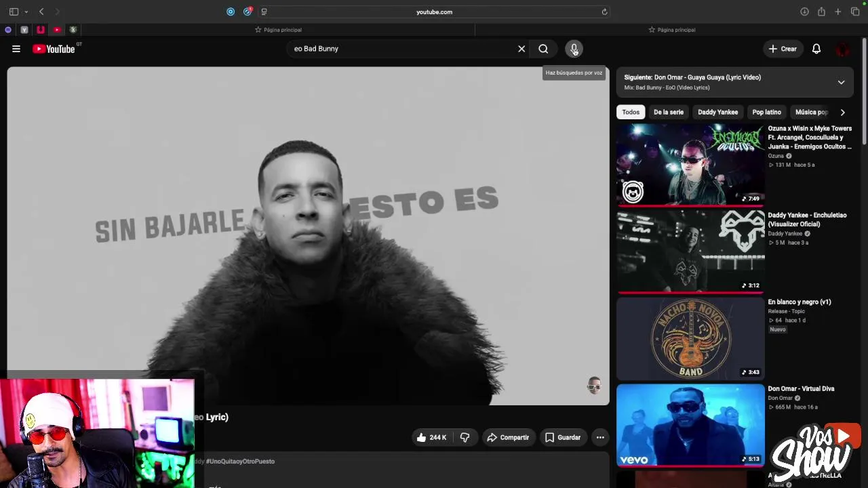
Task: Dislike the video with the thumbs-down
Action: (x=465, y=438)
